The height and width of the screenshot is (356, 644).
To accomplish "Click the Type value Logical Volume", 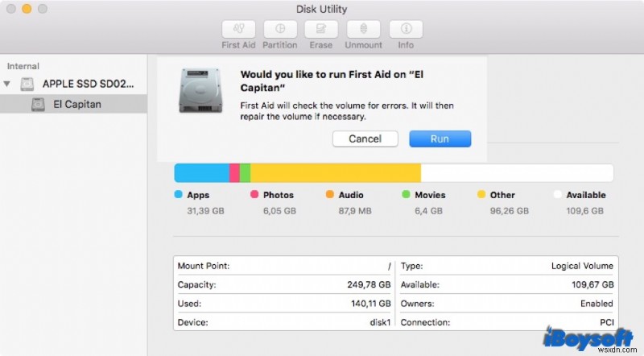I will click(582, 266).
